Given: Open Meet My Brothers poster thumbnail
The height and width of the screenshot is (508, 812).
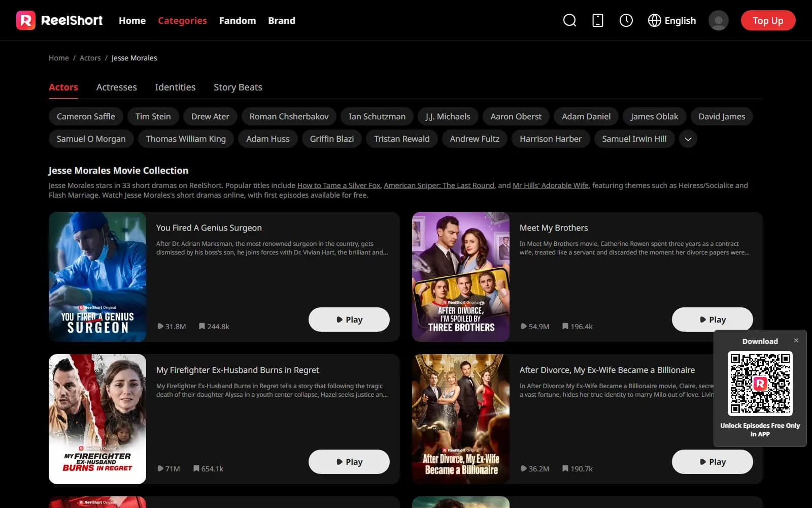Looking at the screenshot, I should click(461, 277).
